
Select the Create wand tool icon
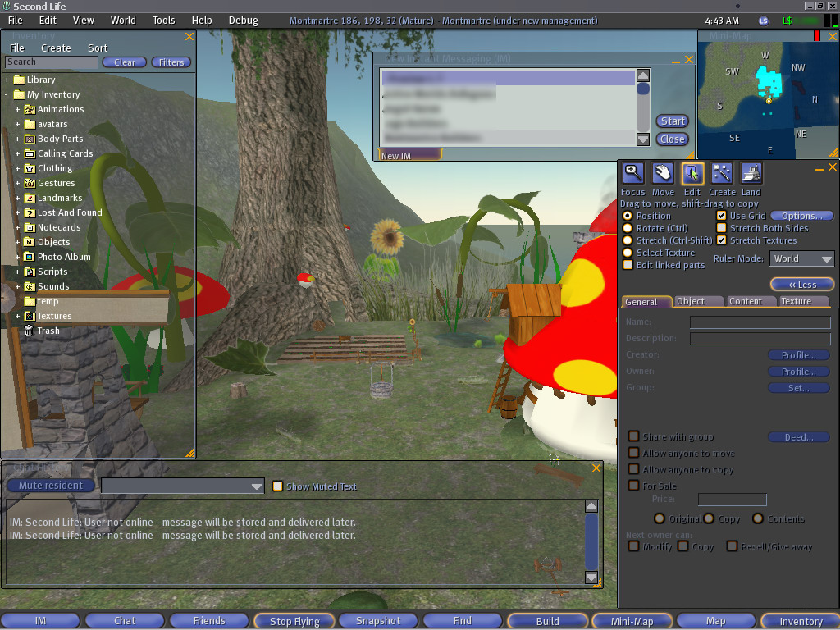(722, 174)
